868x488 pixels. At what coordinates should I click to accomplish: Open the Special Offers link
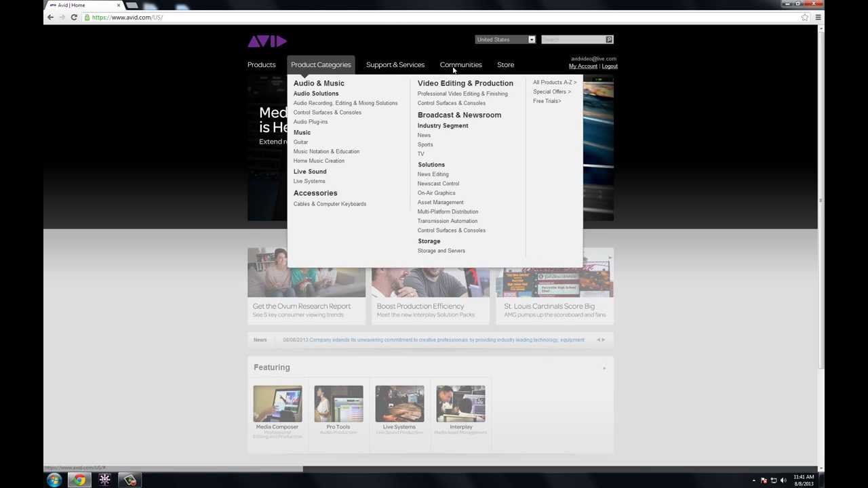(x=552, y=91)
